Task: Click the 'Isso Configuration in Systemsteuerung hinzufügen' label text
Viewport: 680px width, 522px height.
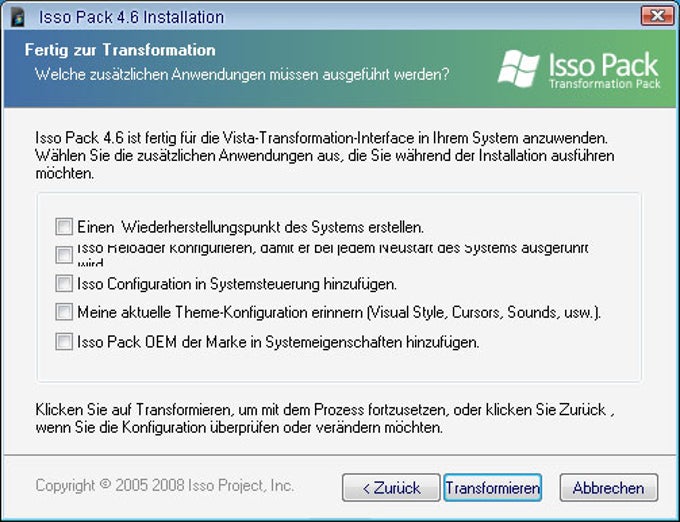Action: [x=237, y=284]
